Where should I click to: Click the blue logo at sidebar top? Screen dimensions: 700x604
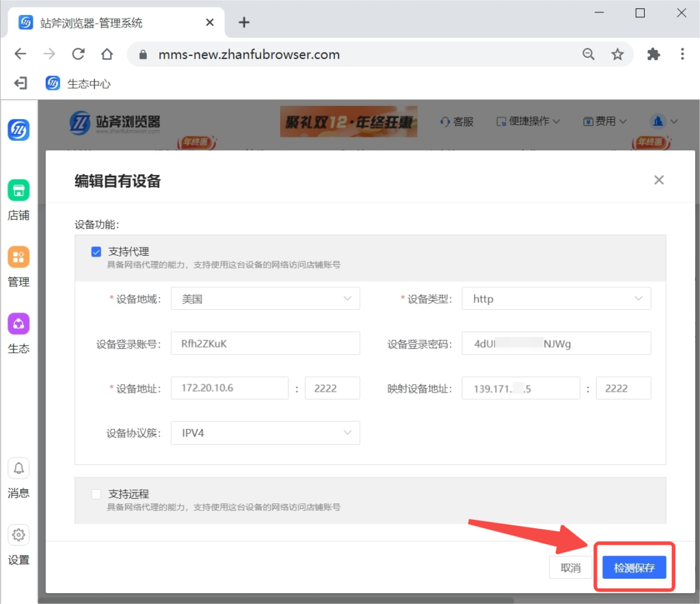pos(18,130)
